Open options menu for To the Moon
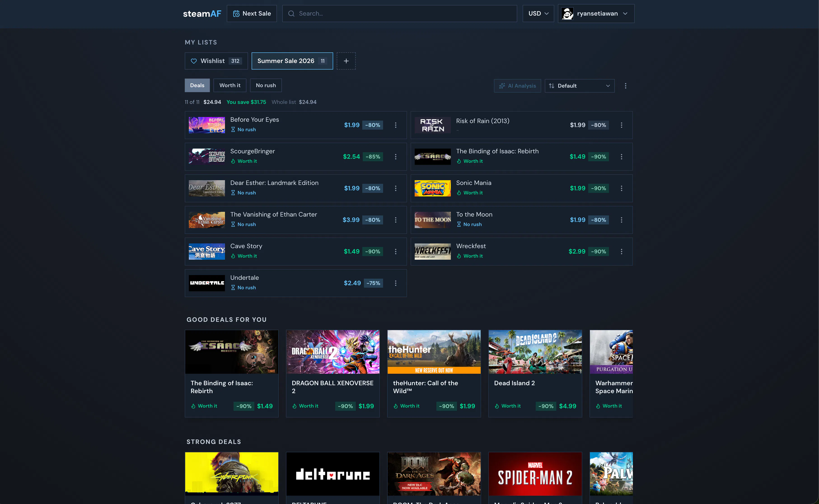Image resolution: width=819 pixels, height=504 pixels. point(621,220)
